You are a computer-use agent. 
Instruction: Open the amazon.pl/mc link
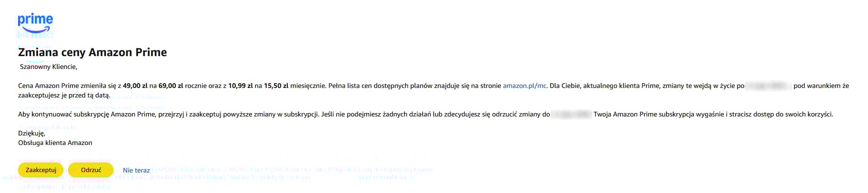(x=525, y=86)
